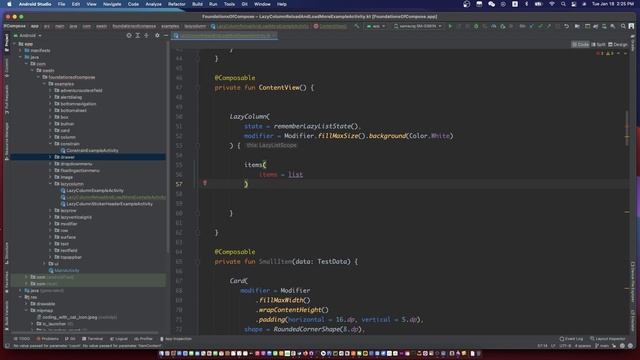The image size is (640, 360).
Task: Open ConstraintExampleActivity file
Action: [x=92, y=151]
